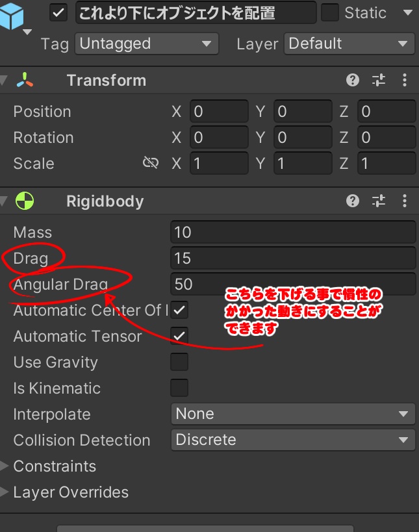Viewport: 419px width, 532px height.
Task: Enable Use Gravity
Action: (x=179, y=362)
